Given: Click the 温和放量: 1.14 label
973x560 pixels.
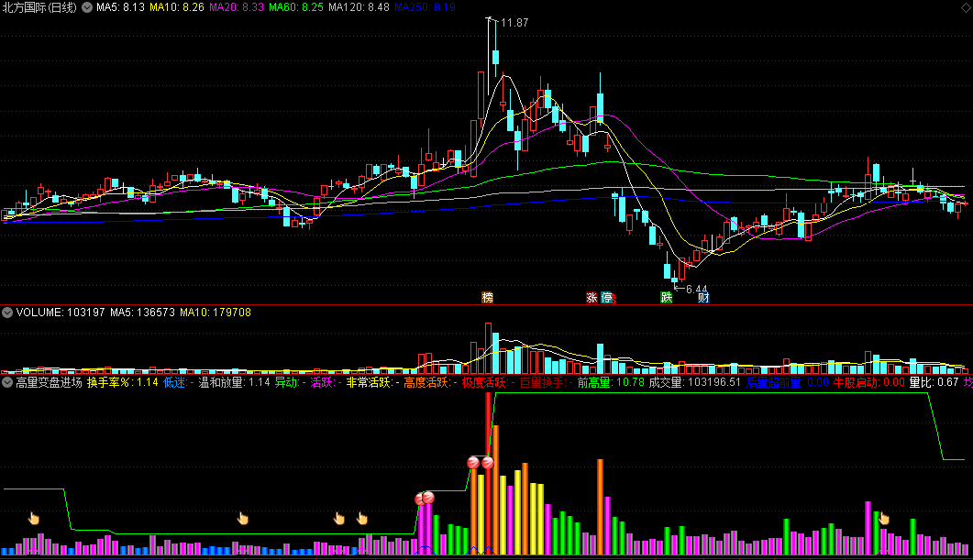Looking at the screenshot, I should point(235,382).
